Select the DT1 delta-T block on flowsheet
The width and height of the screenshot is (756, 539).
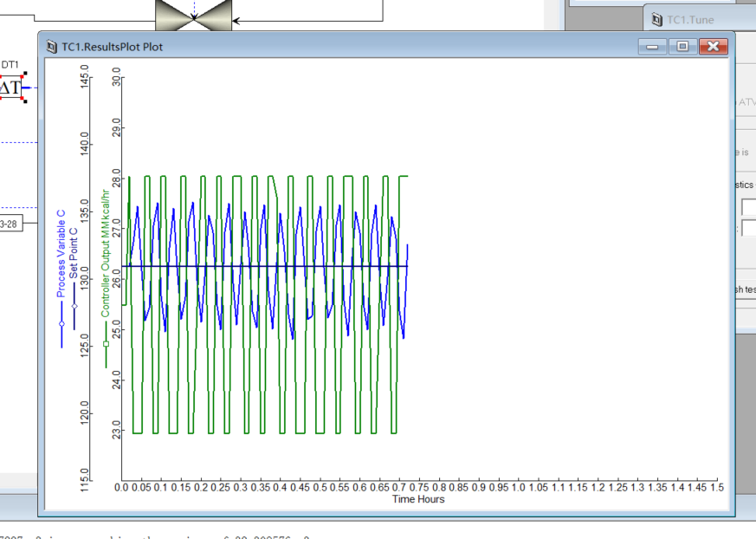[x=10, y=88]
